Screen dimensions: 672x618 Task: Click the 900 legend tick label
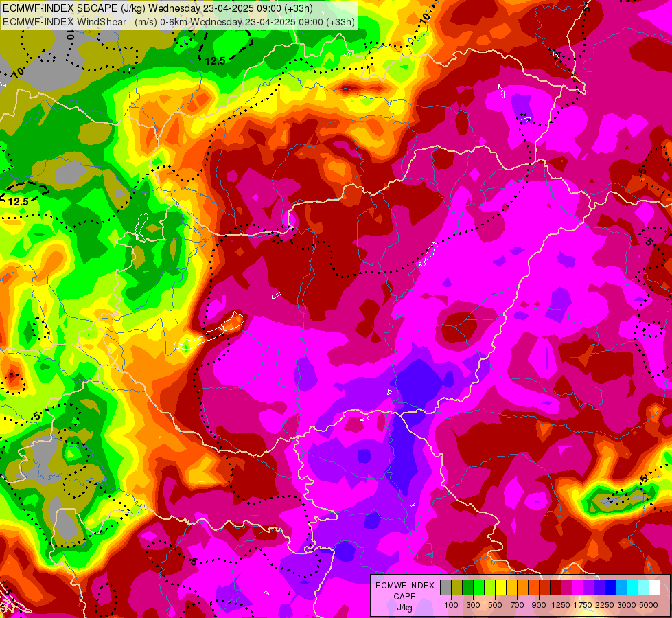tap(539, 605)
